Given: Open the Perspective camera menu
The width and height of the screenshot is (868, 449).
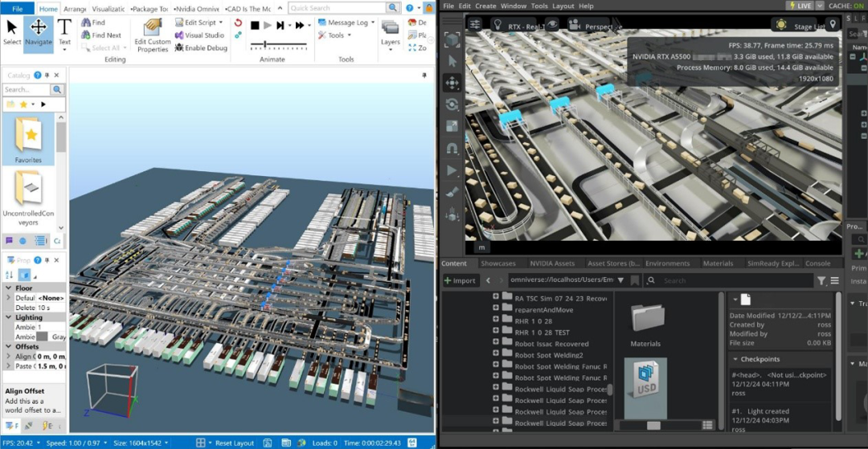Looking at the screenshot, I should click(593, 26).
